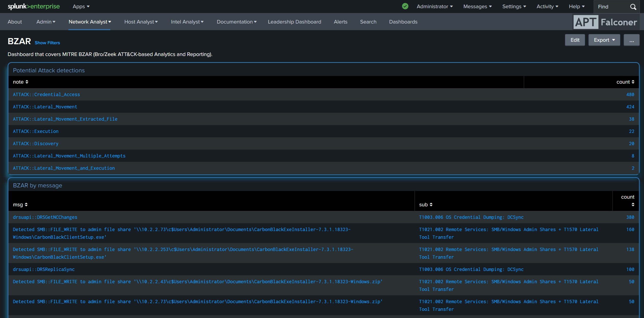Click the Splunk enterprise logo

click(x=34, y=6)
